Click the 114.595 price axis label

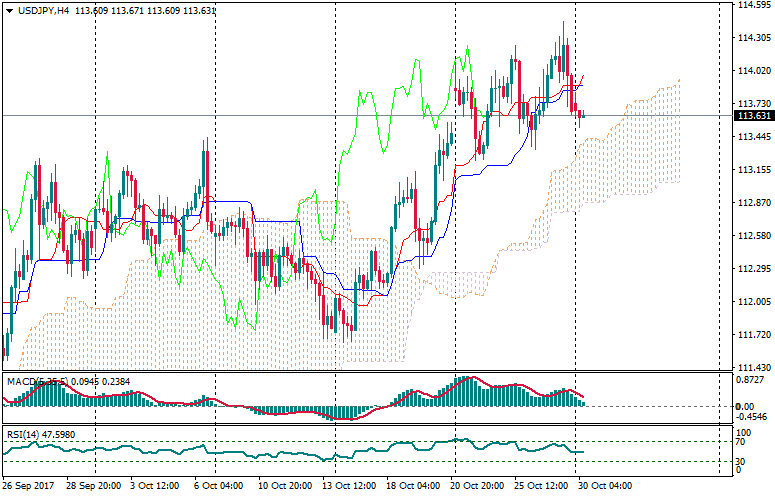click(x=752, y=5)
